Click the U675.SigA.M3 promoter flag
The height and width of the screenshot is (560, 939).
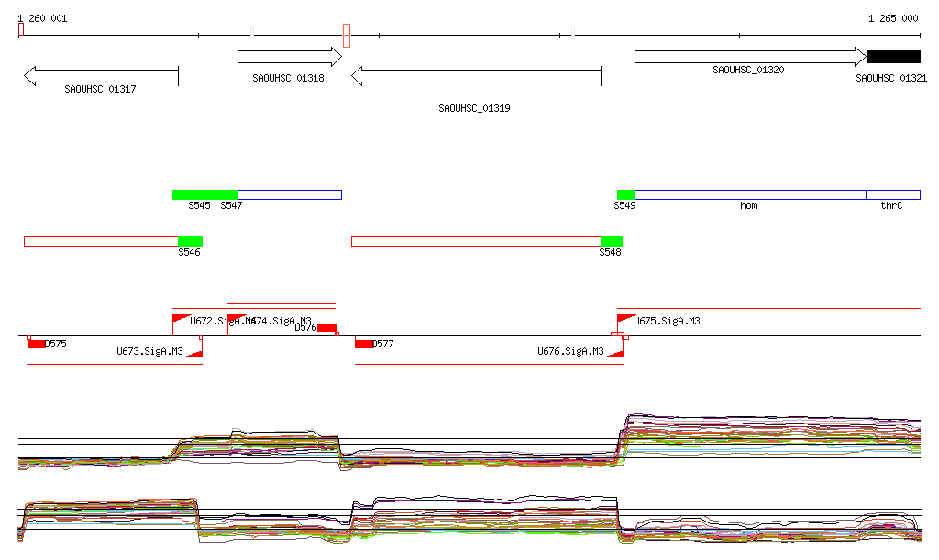[626, 320]
